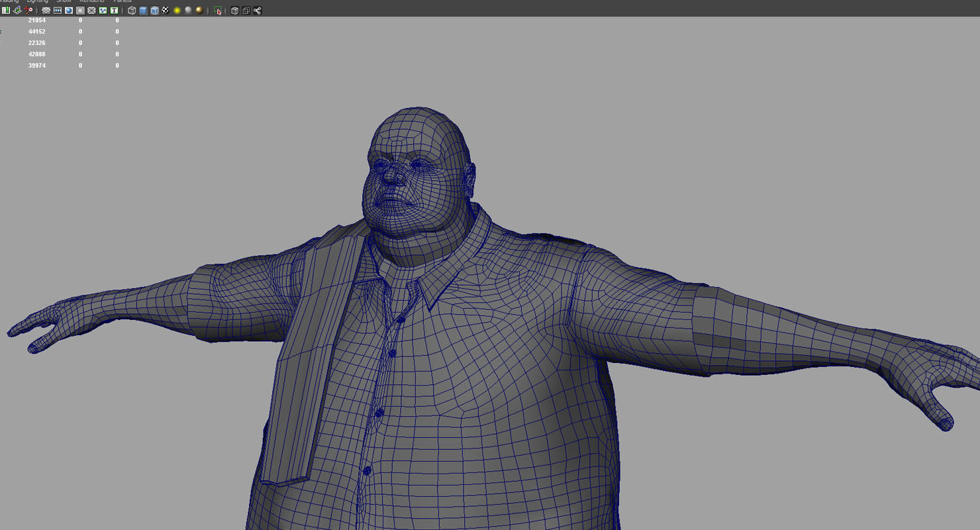Switch to Wireframe display cube icon

(x=132, y=11)
